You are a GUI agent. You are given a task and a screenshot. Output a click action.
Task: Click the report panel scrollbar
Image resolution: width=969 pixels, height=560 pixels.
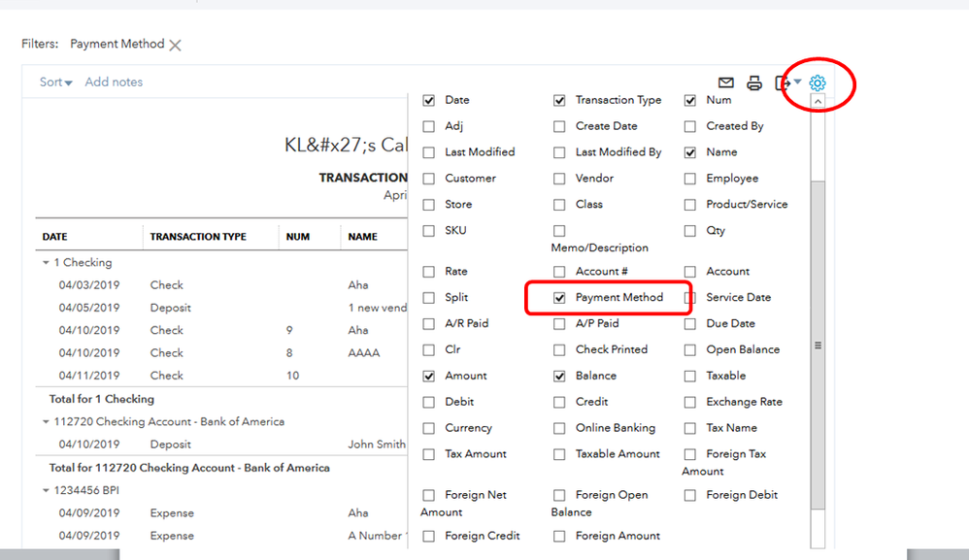point(819,345)
